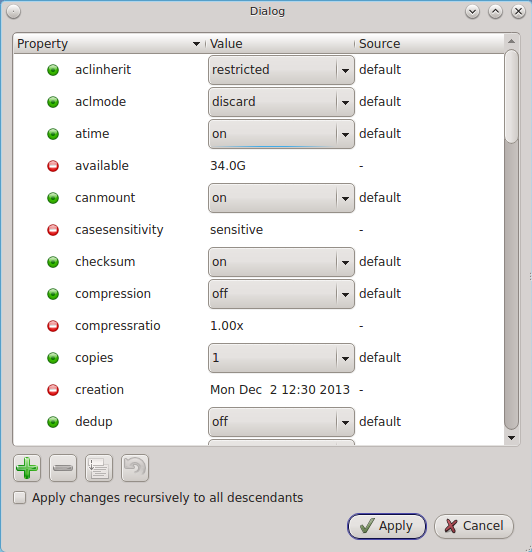Enable Apply changes recursively to all descendants
This screenshot has width=532, height=552.
[x=20, y=498]
